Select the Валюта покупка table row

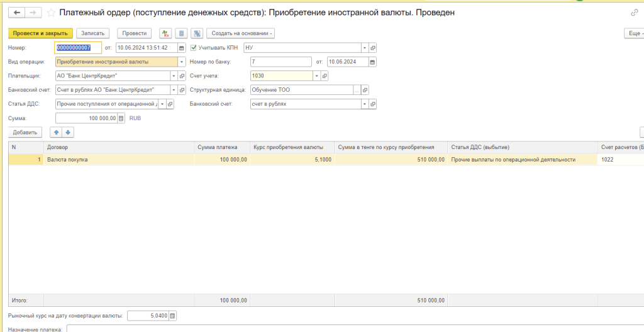[x=119, y=160]
